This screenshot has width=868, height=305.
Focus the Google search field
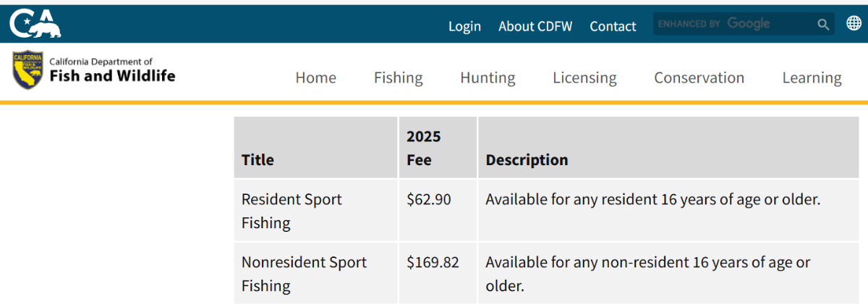(x=731, y=24)
